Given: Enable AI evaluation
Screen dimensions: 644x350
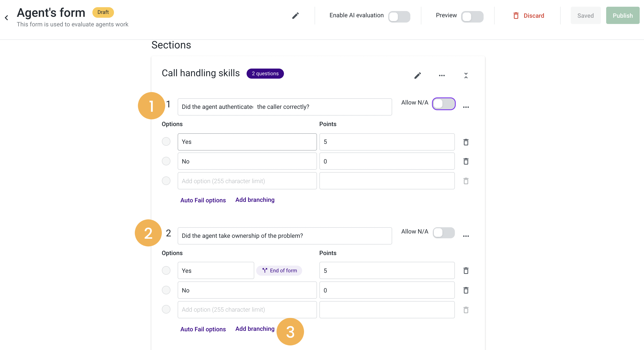Looking at the screenshot, I should (399, 17).
